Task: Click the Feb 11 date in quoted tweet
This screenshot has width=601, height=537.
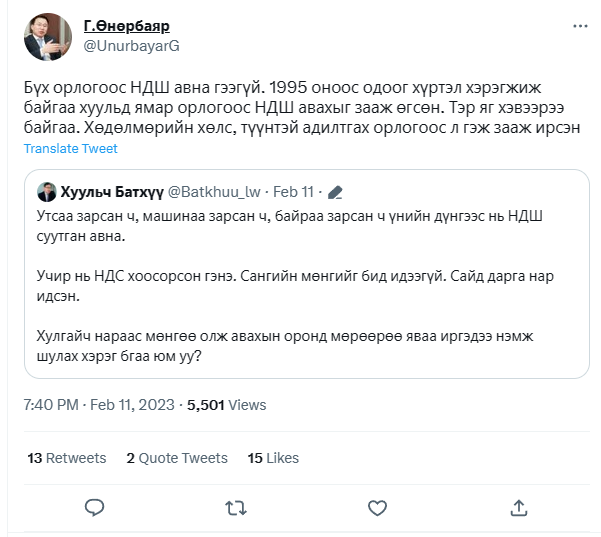Action: click(293, 191)
